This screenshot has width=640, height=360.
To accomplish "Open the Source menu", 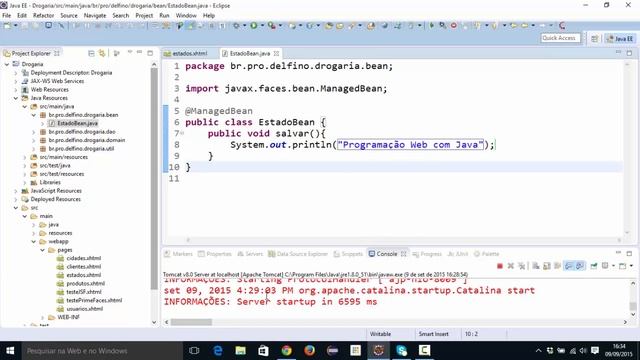I will 69,16.
